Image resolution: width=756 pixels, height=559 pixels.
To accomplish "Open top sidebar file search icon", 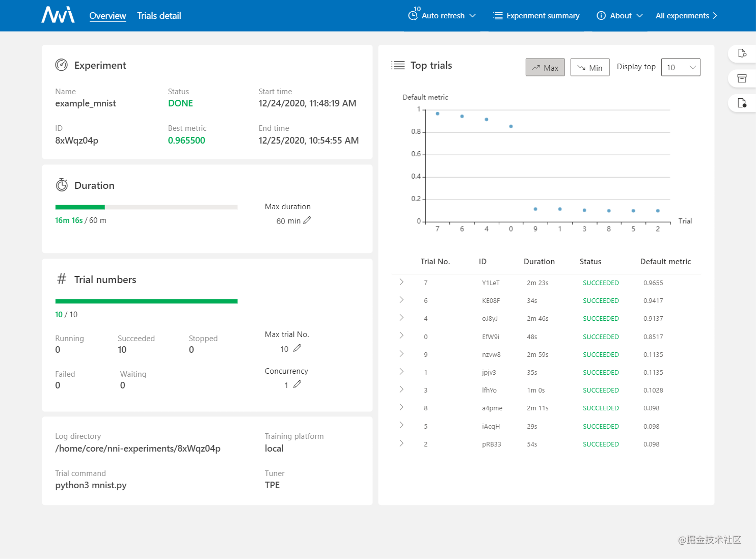I will (742, 53).
